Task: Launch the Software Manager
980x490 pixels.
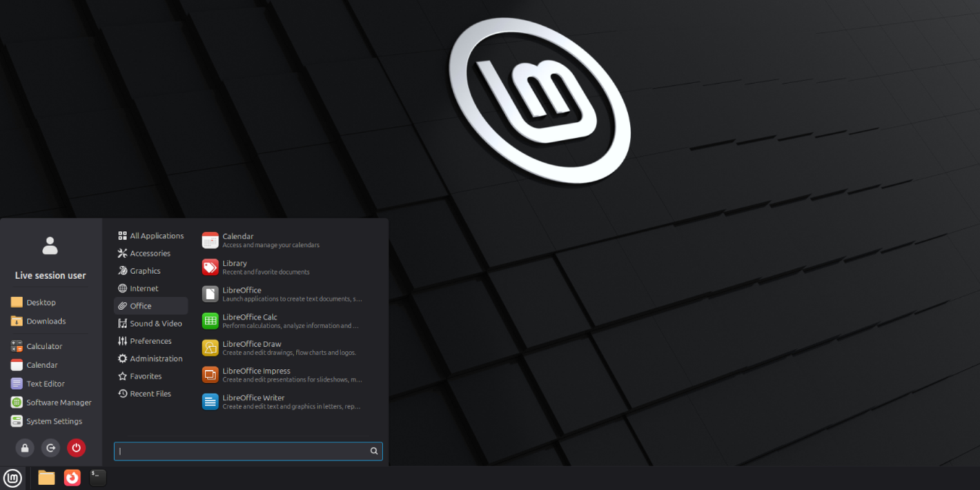Action: point(58,402)
